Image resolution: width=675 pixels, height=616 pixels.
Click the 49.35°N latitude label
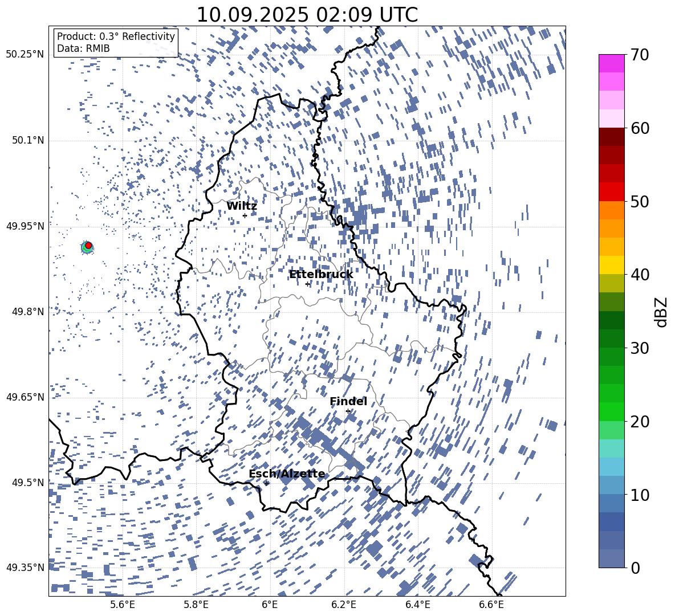point(25,568)
